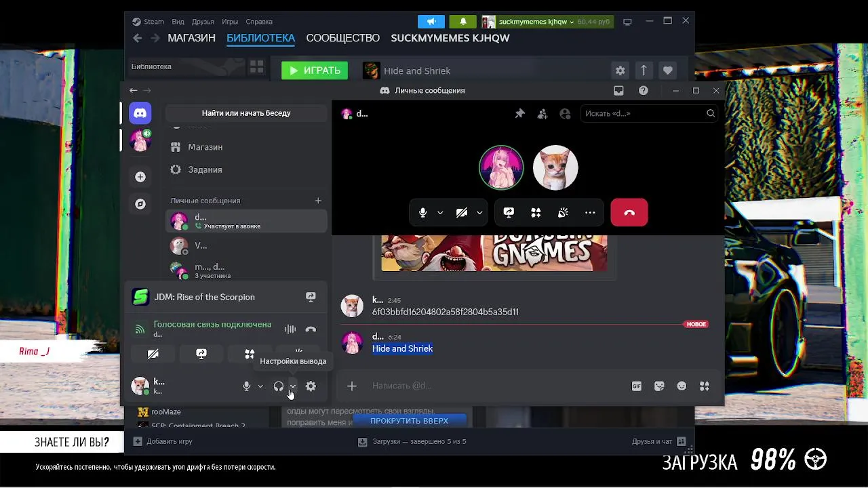Open the group chat with 3 участника
This screenshot has width=868, height=488.
(246, 270)
